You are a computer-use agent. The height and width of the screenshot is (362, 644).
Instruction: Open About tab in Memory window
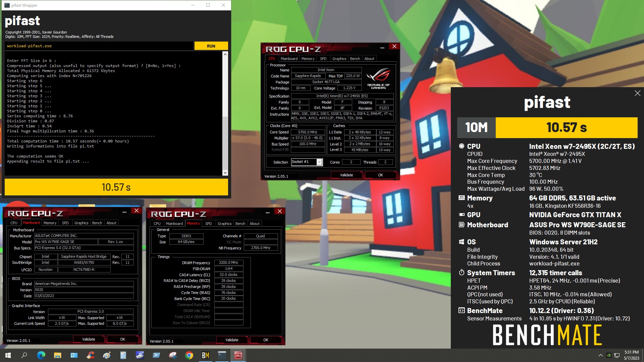coord(255,224)
